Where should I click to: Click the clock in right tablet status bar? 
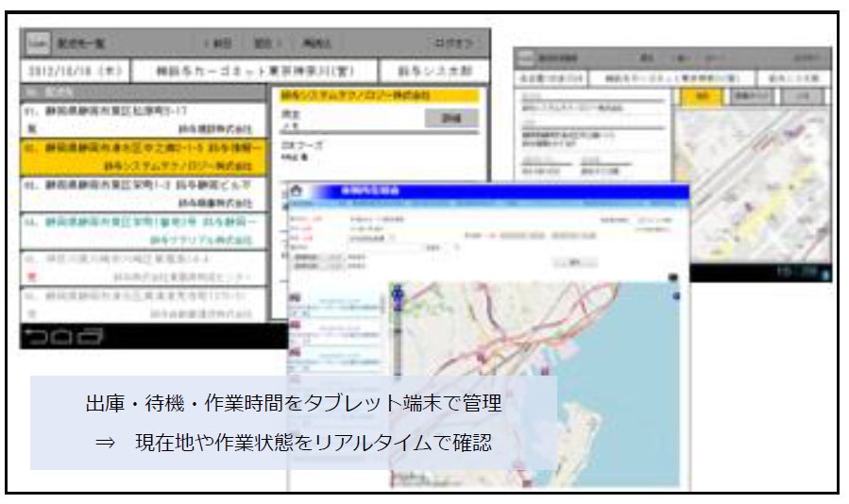pos(795,273)
